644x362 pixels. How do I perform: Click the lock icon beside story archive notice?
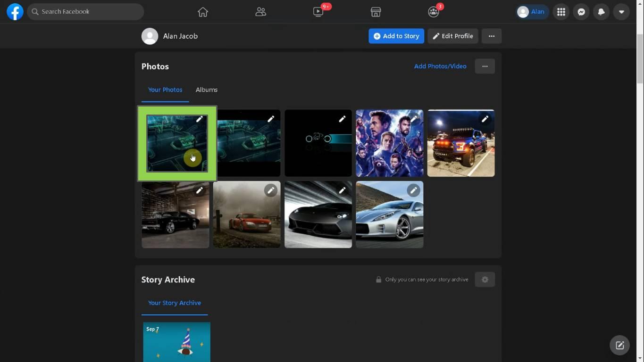tap(378, 280)
